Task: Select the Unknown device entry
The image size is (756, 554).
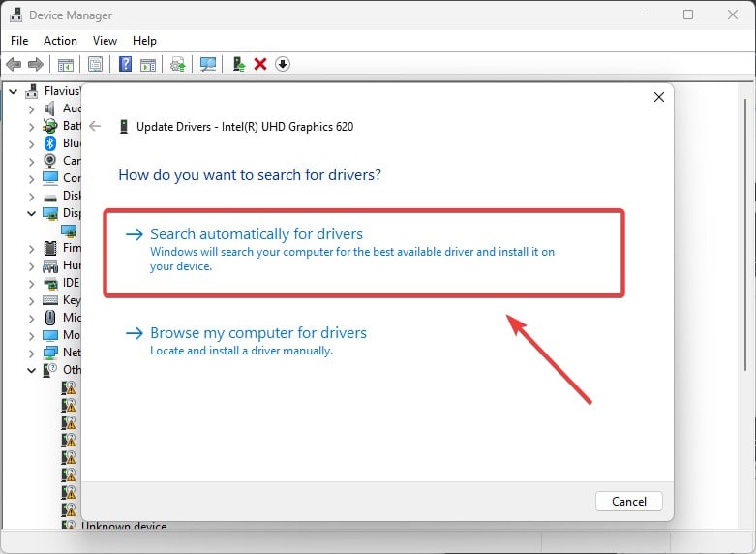Action: (124, 525)
